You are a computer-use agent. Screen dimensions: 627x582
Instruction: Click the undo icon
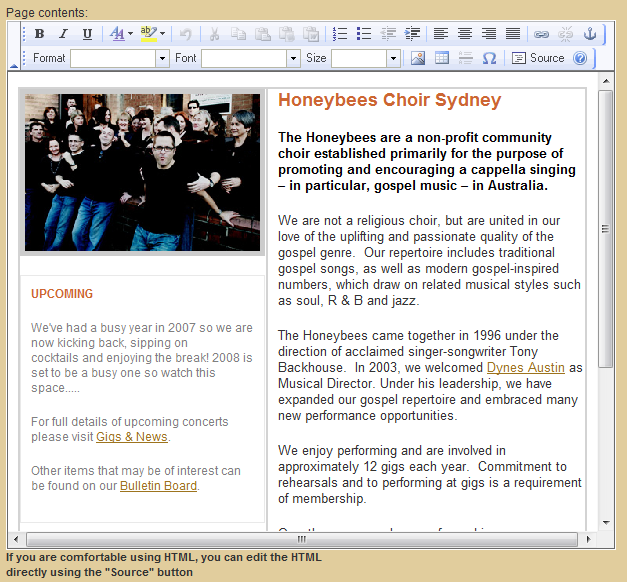point(185,34)
